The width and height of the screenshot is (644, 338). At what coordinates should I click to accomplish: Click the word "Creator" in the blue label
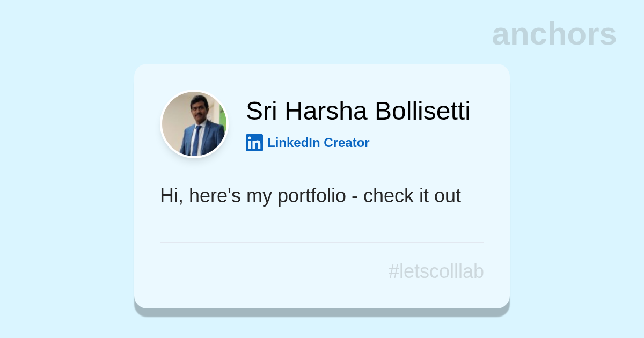pos(347,143)
